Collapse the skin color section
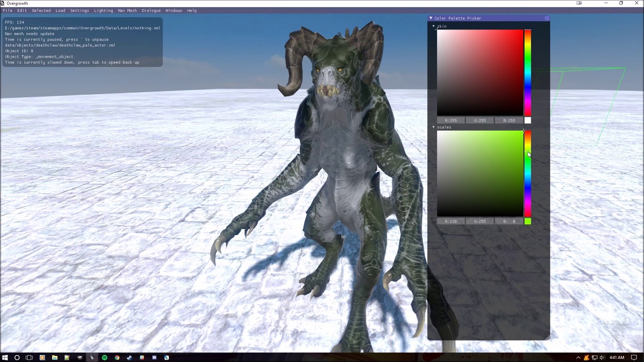Viewport: 644px width, 362px height. coord(434,26)
